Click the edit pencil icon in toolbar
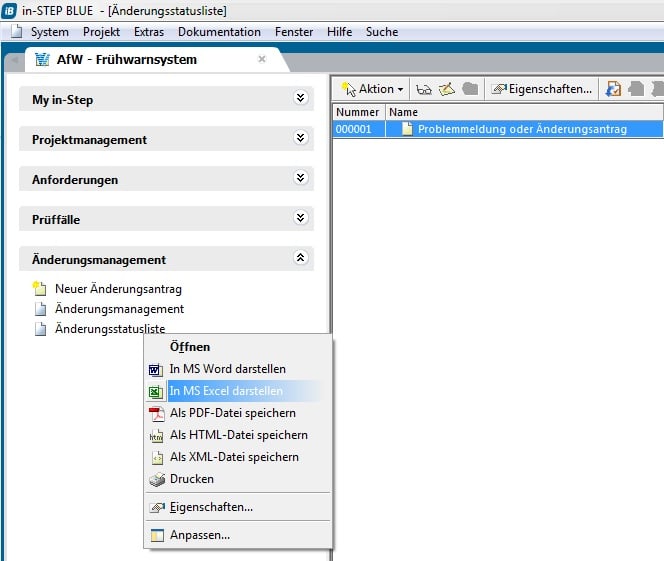 (x=447, y=89)
